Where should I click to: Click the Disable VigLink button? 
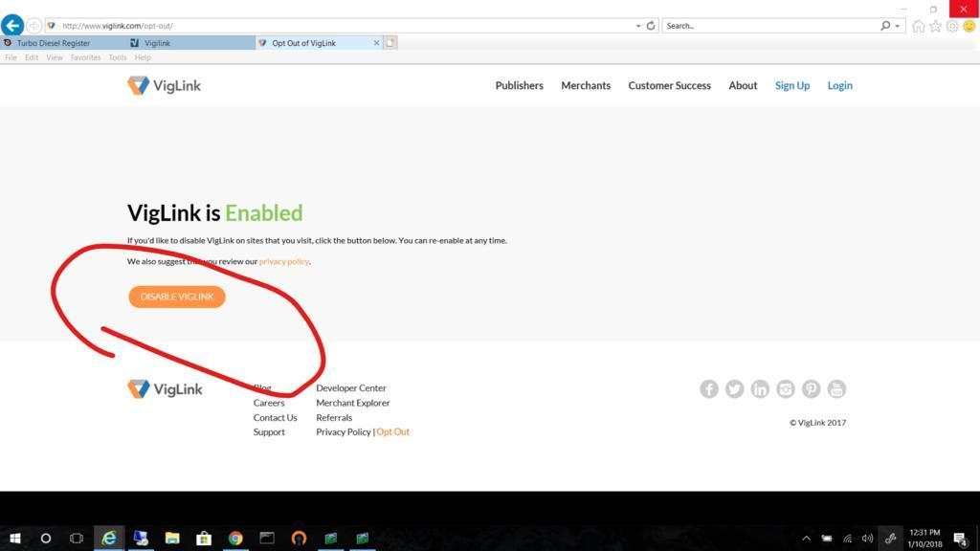tap(177, 297)
